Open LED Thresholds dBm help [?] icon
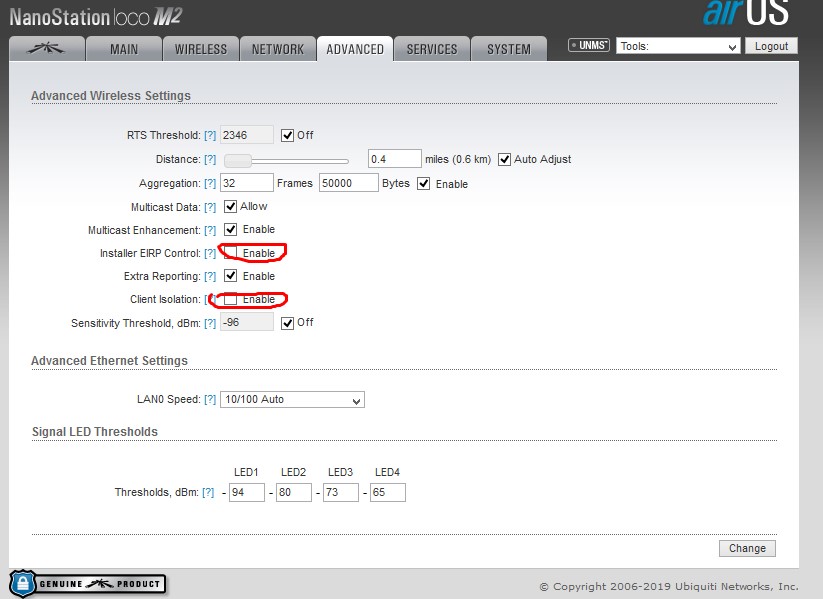This screenshot has width=823, height=599. (x=208, y=492)
